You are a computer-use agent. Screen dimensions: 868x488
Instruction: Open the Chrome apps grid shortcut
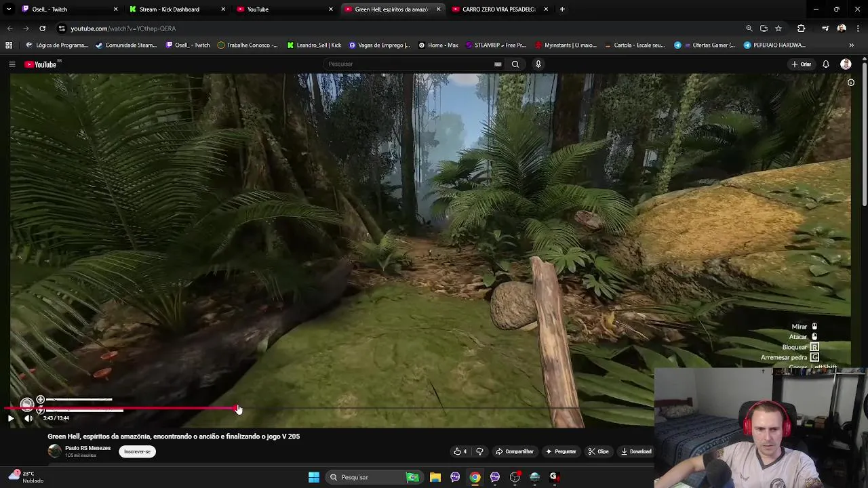click(x=9, y=45)
